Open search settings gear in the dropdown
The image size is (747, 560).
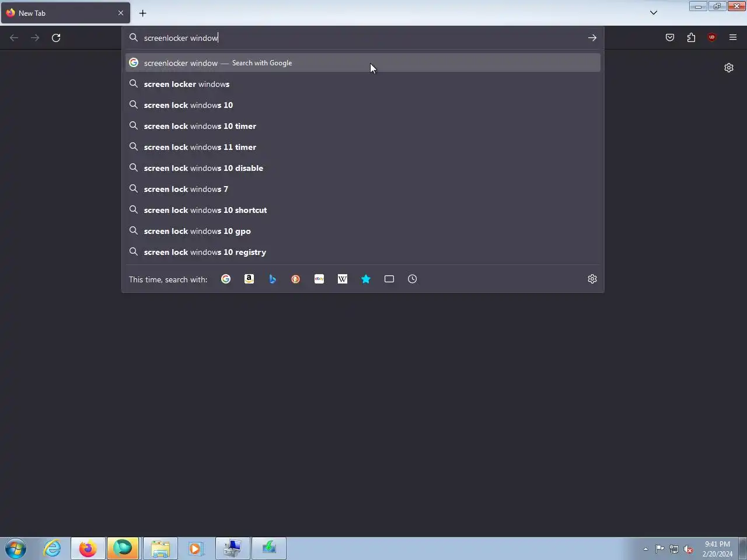(592, 279)
